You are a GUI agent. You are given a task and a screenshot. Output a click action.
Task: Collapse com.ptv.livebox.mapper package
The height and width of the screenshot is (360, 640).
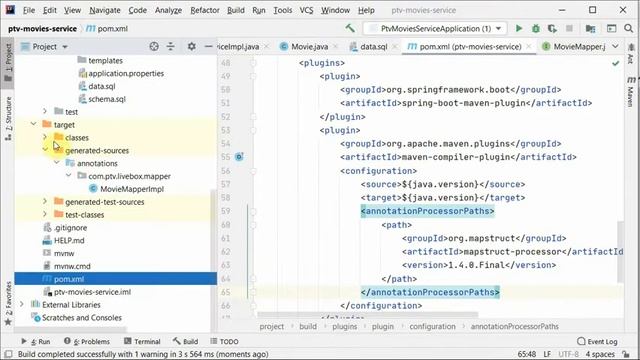point(69,176)
